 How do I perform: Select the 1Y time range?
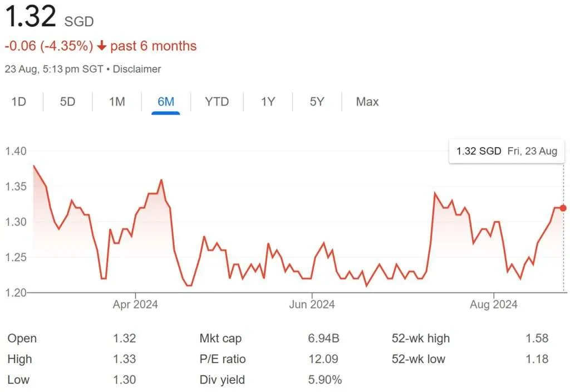pos(267,102)
